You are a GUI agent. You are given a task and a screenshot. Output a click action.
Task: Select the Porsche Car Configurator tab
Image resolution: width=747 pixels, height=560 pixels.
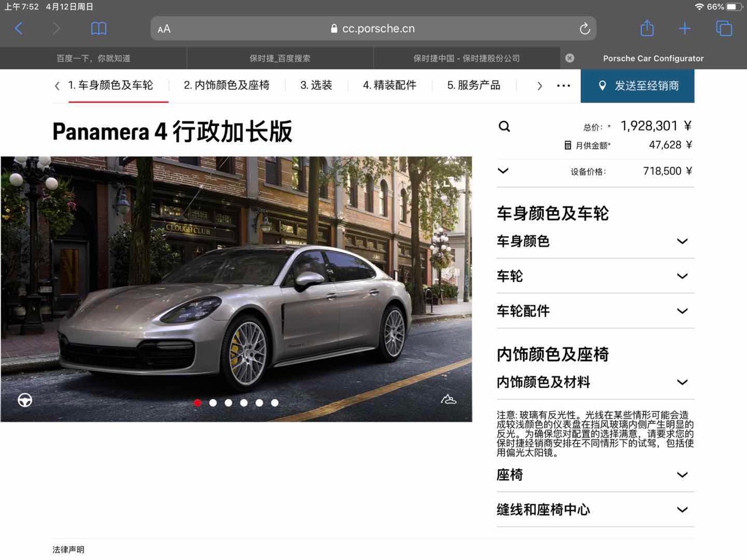click(653, 58)
